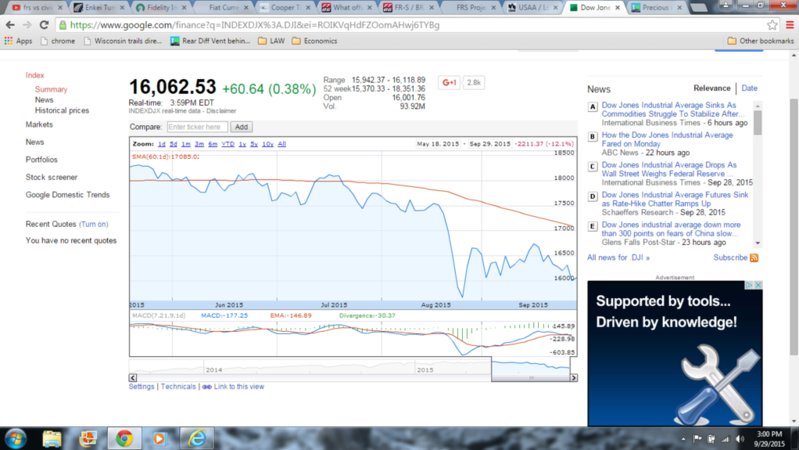Switch to the Enkei browser tab
This screenshot has height=450, width=799.
click(99, 8)
